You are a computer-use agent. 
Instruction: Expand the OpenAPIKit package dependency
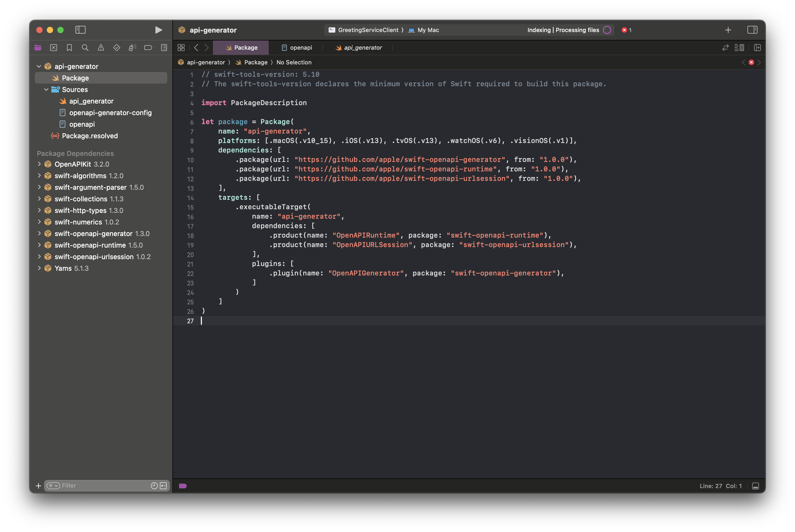(39, 164)
